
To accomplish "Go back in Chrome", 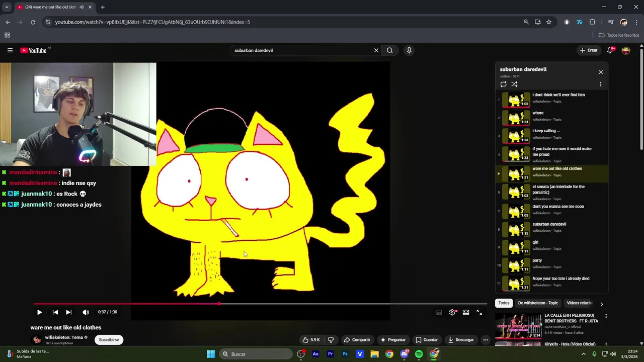I will click(x=8, y=22).
